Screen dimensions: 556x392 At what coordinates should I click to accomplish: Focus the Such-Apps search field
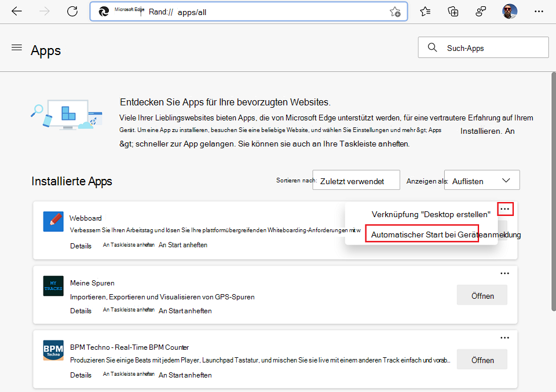coord(483,47)
